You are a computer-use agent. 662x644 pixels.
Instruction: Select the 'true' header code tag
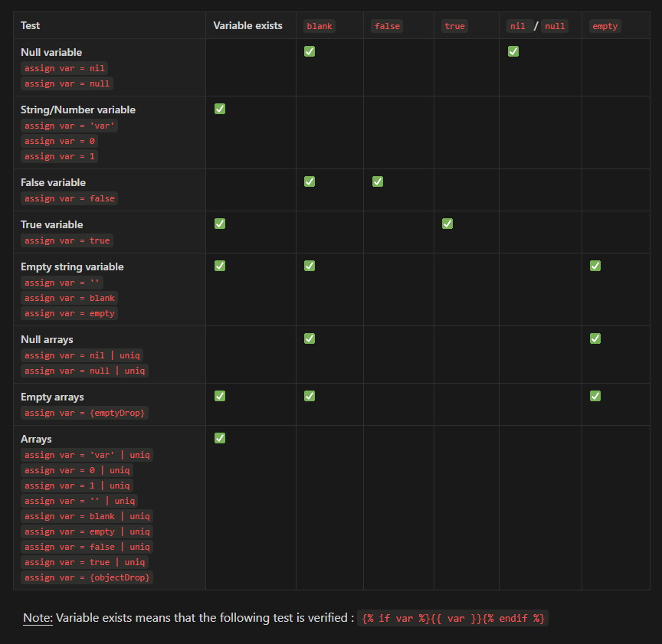[454, 26]
